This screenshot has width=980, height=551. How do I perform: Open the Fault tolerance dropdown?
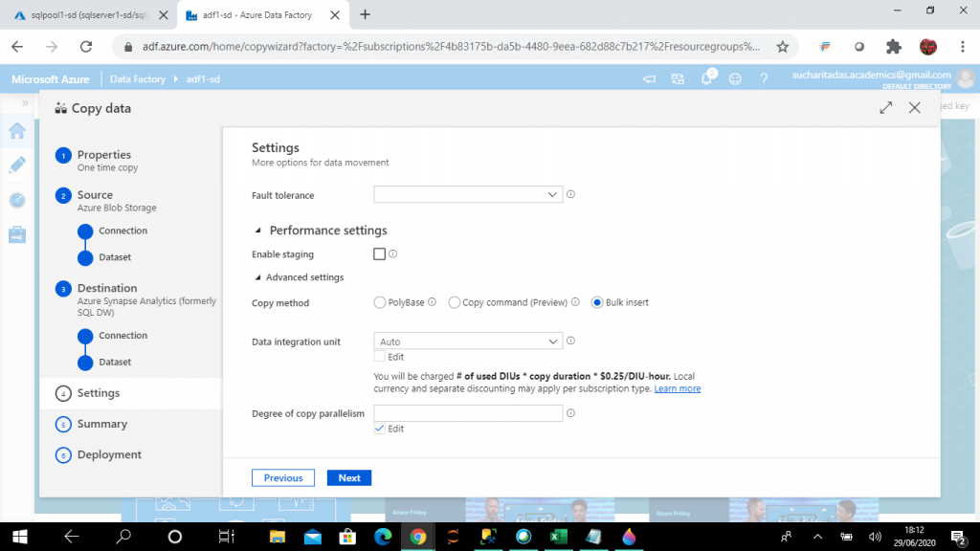click(x=468, y=195)
